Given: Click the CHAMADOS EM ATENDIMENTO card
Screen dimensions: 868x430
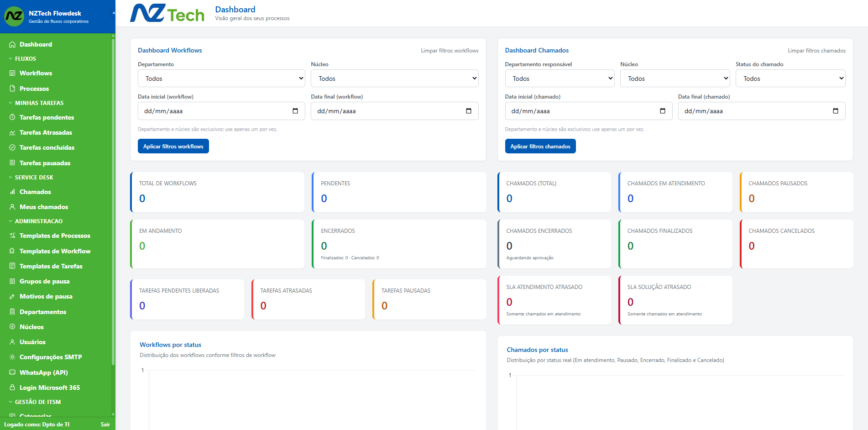Looking at the screenshot, I should tap(675, 192).
